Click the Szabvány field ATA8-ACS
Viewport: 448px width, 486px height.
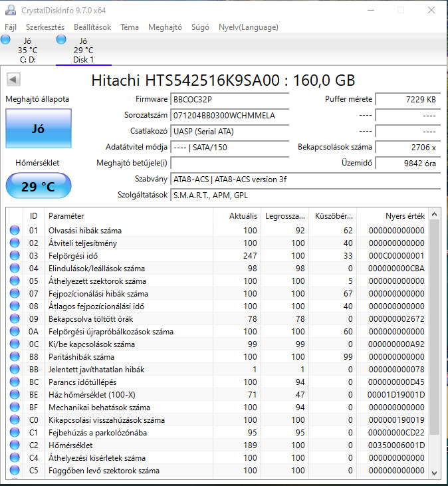tap(306, 179)
